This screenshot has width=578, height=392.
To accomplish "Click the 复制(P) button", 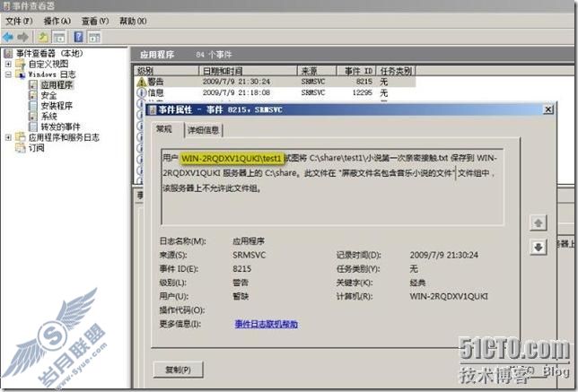I will 178,370.
